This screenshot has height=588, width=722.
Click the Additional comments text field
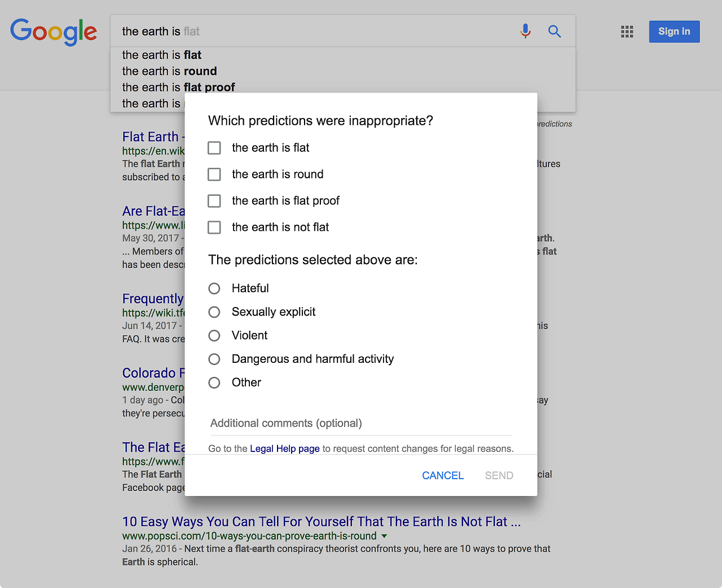(x=361, y=424)
